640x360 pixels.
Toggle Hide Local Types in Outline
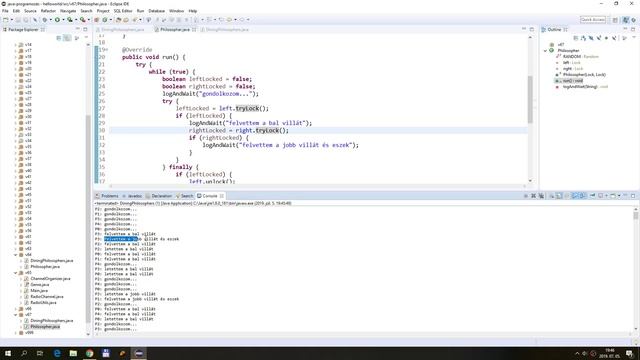(614, 38)
